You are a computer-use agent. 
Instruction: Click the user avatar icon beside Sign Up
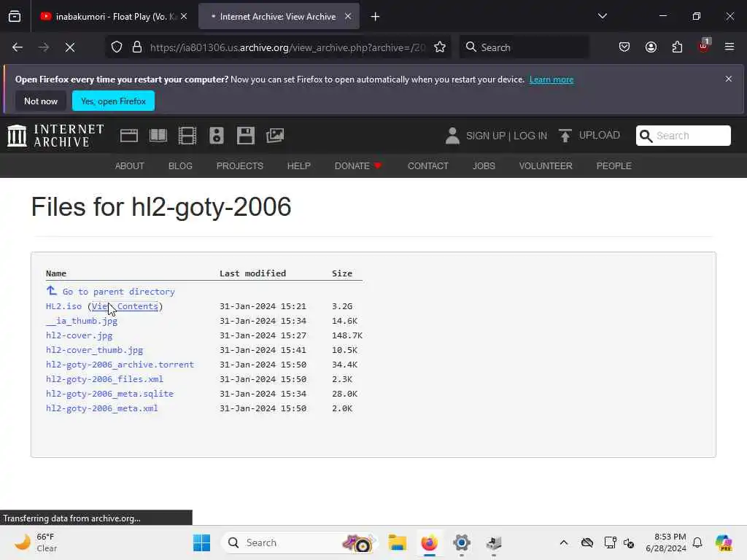pos(452,136)
